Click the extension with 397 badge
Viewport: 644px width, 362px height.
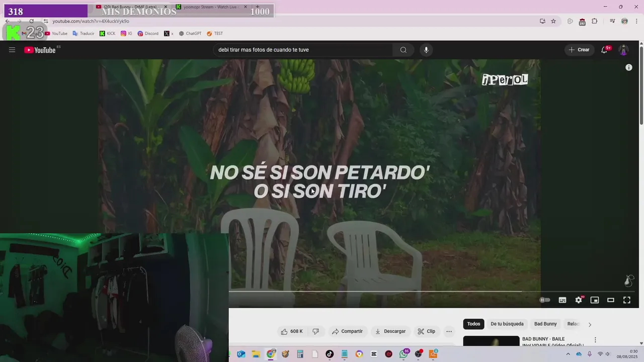(582, 22)
